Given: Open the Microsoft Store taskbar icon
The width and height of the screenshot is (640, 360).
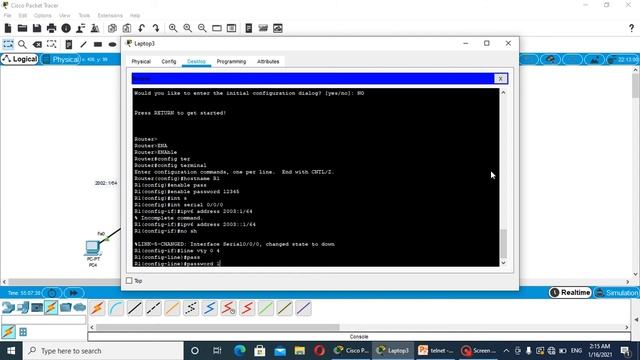Looking at the screenshot, I should click(x=260, y=351).
